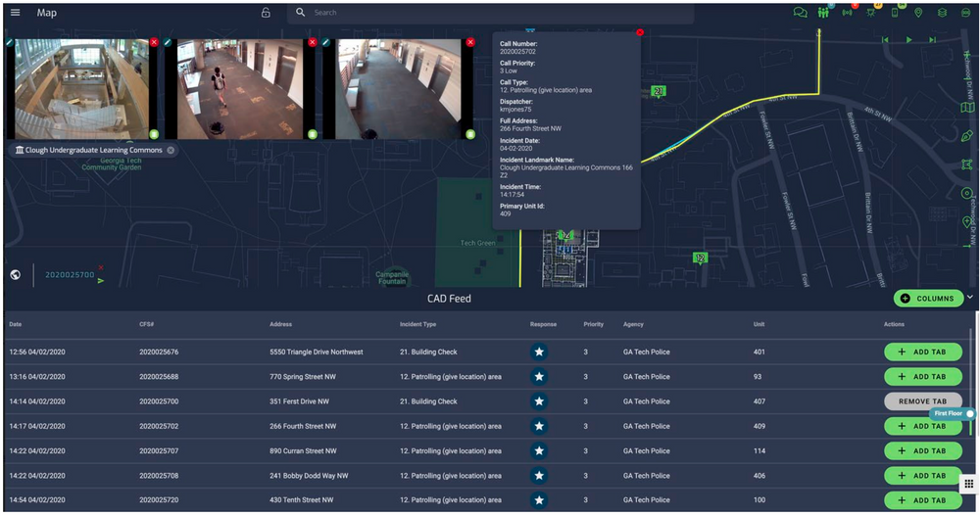This screenshot has height=516, width=980.
Task: Open the map layers stack icon
Action: pos(942,13)
